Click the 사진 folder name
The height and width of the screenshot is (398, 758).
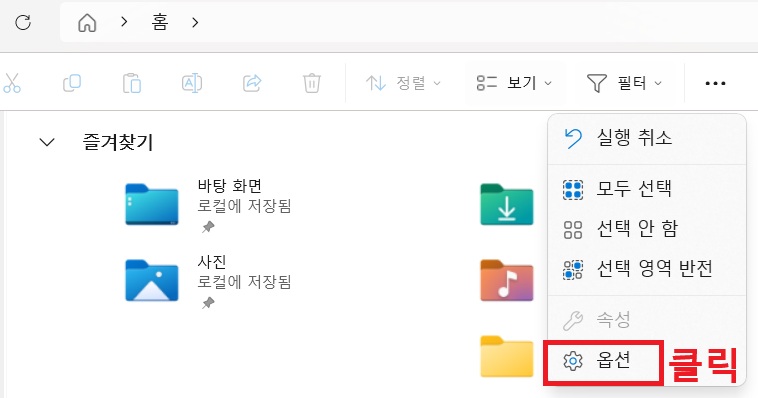(212, 262)
